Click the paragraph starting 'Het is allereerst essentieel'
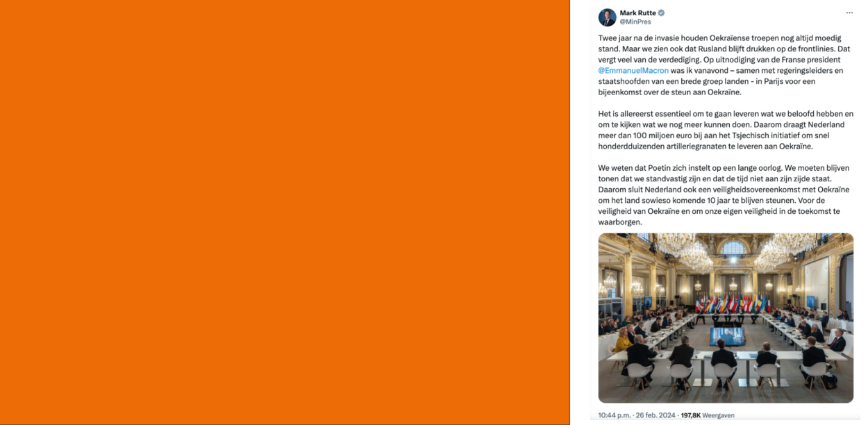This screenshot has height=425, width=868. (x=726, y=130)
